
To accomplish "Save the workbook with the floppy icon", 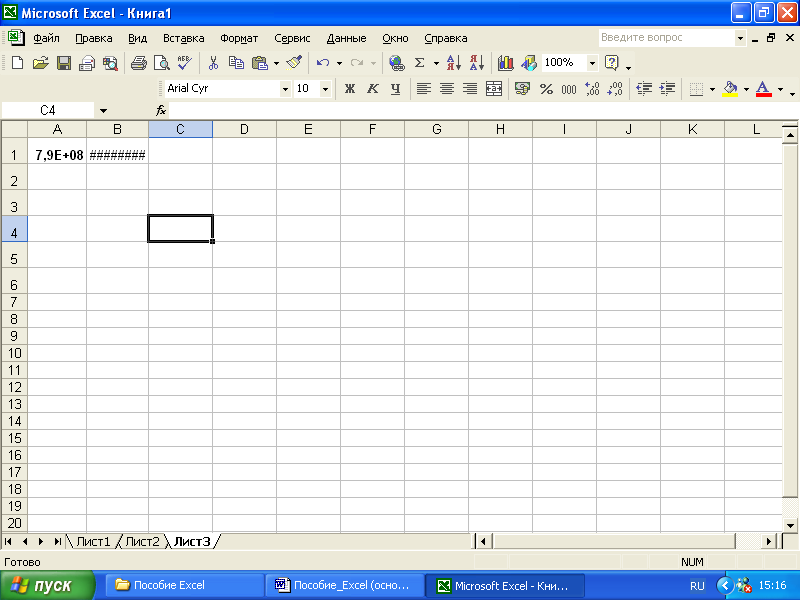I will [x=64, y=63].
